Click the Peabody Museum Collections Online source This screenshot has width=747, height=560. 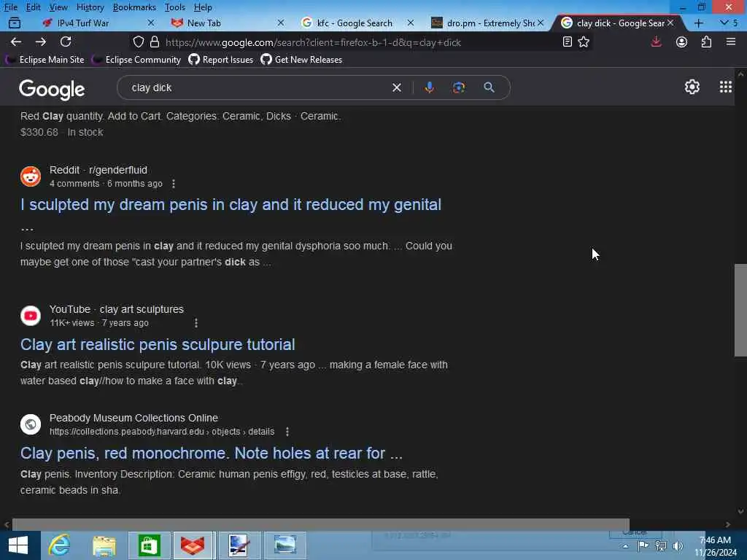[x=134, y=418]
